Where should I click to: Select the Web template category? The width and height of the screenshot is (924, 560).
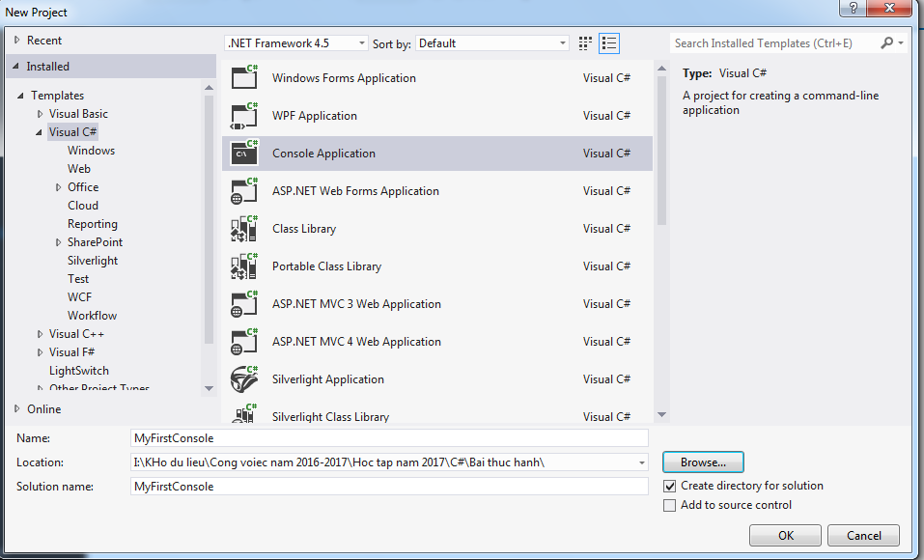pos(79,169)
